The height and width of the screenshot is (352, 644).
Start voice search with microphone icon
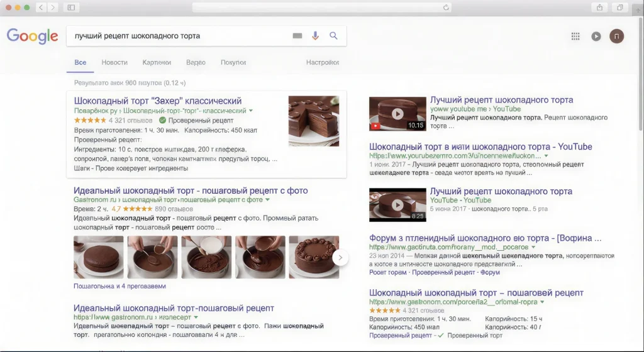[x=315, y=36]
